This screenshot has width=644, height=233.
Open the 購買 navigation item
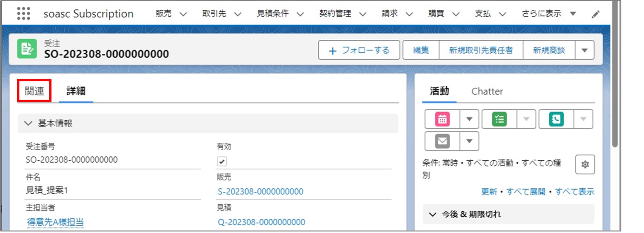pos(436,14)
